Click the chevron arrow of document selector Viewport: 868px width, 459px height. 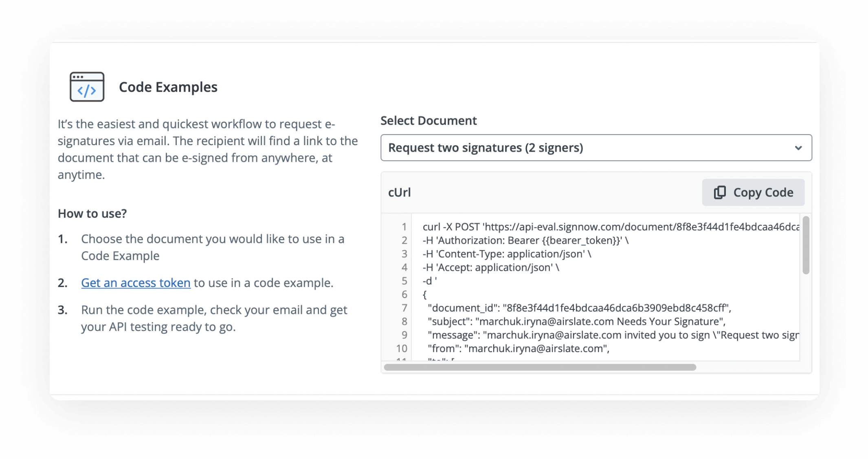coord(798,148)
